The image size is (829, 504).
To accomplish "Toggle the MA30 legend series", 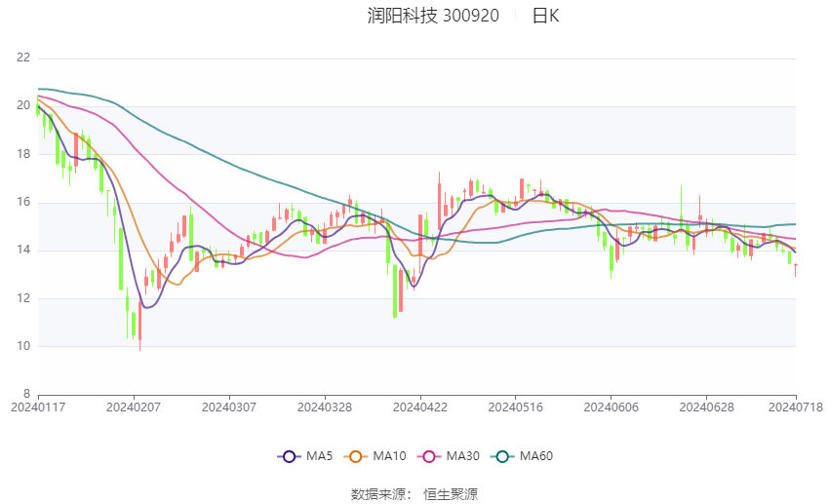I will [449, 456].
